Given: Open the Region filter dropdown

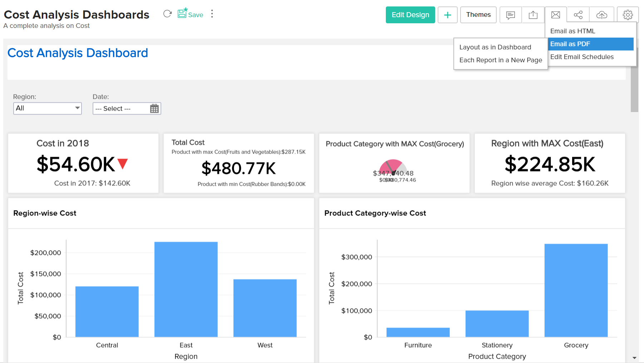Looking at the screenshot, I should pyautogui.click(x=47, y=108).
